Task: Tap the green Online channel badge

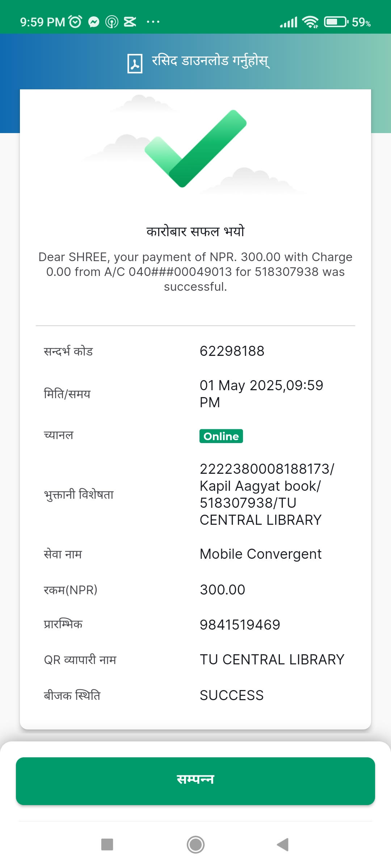Action: [221, 436]
